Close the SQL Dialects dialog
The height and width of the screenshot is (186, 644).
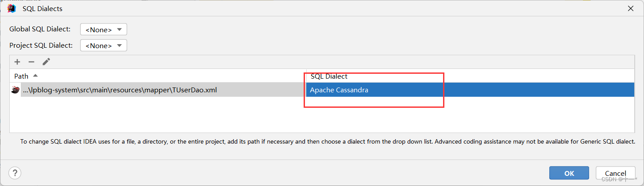(x=630, y=8)
